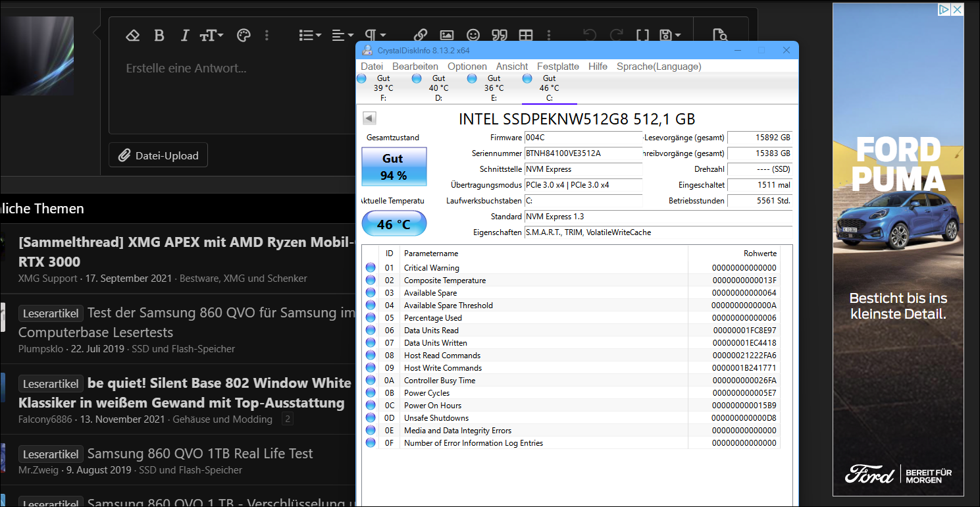The image size is (980, 507).
Task: Open the Optionen menu
Action: (467, 67)
